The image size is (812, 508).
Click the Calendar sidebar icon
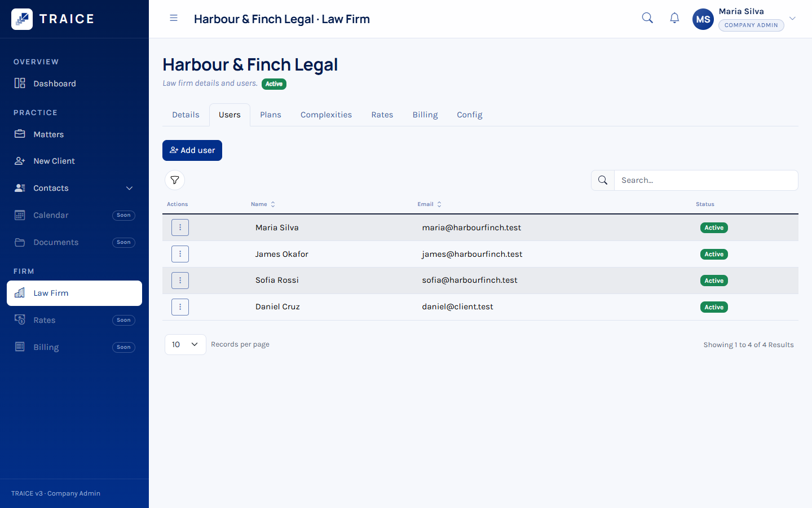coord(20,215)
